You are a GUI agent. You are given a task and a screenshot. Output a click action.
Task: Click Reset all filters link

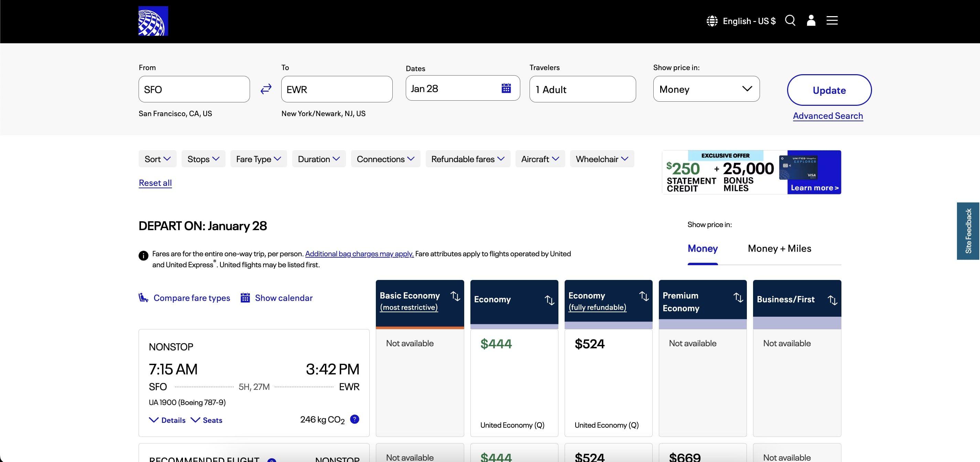coord(155,183)
